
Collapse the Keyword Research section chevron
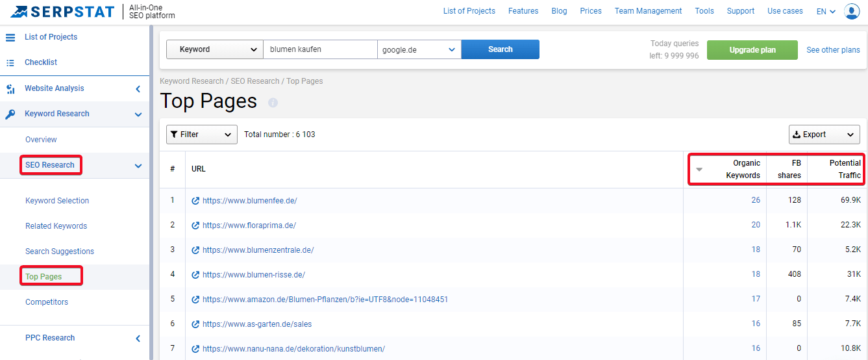point(138,114)
